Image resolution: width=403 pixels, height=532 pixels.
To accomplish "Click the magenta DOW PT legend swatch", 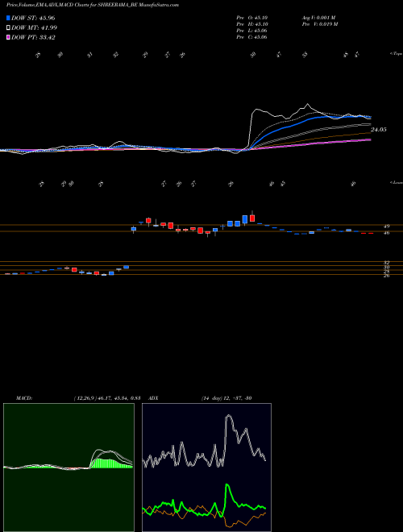I will click(x=8, y=37).
